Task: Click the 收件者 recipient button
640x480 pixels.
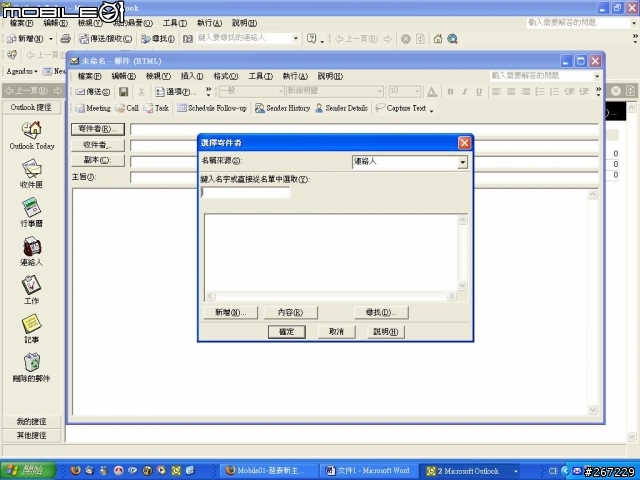Action: pos(98,145)
